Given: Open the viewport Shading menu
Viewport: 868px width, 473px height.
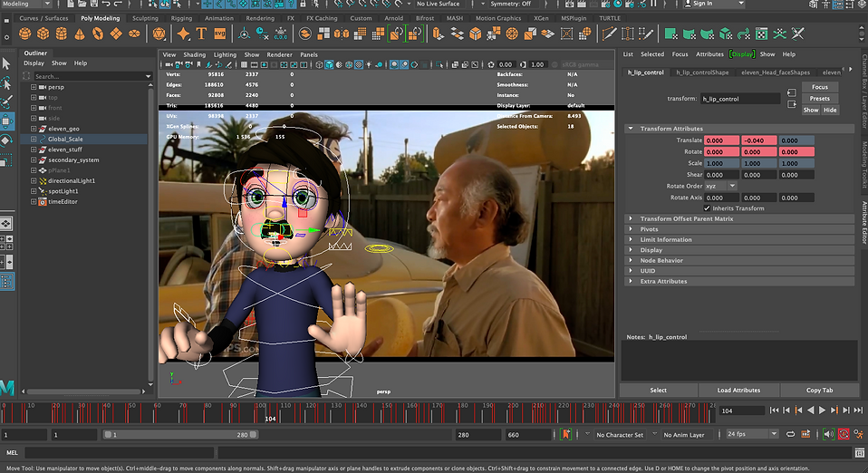Looking at the screenshot, I should point(194,55).
